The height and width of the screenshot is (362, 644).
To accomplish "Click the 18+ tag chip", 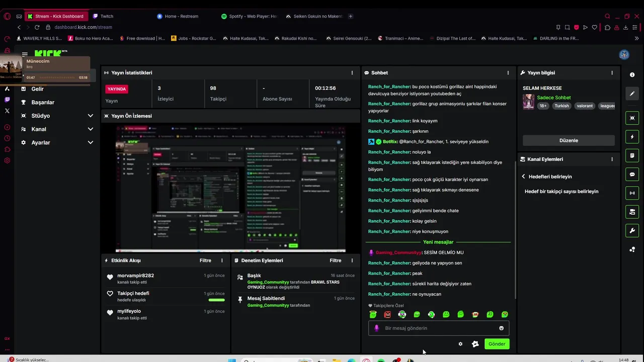I will (x=543, y=106).
